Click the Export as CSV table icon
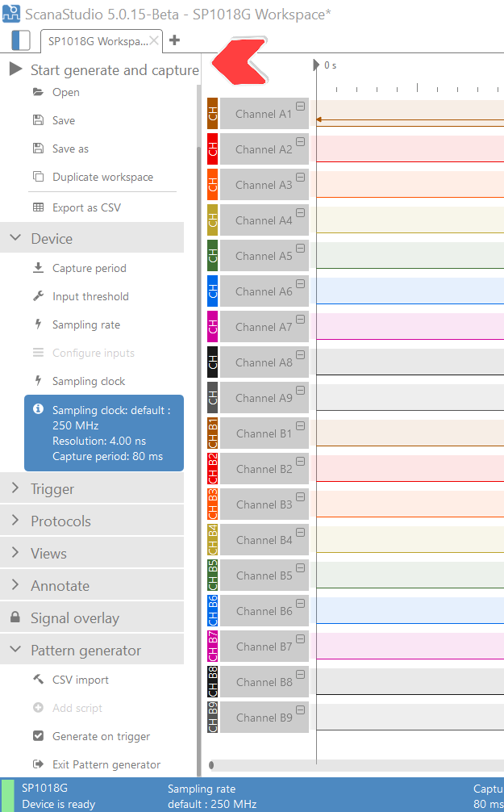This screenshot has height=812, width=504. (38, 207)
